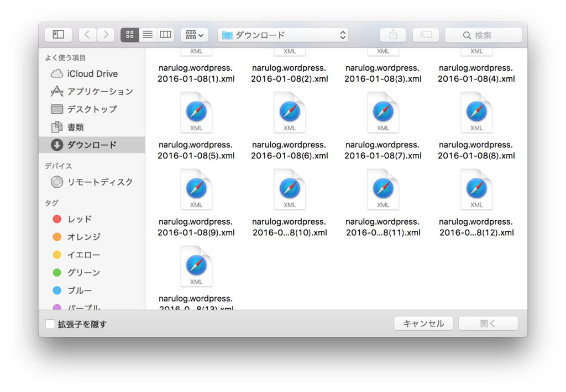Viewport: 566px width, 392px height.
Task: Click the share toolbar button
Action: 393,35
